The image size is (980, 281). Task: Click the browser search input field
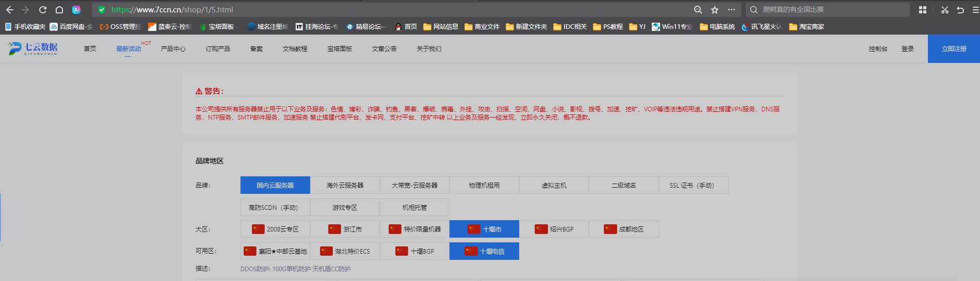[x=831, y=10]
